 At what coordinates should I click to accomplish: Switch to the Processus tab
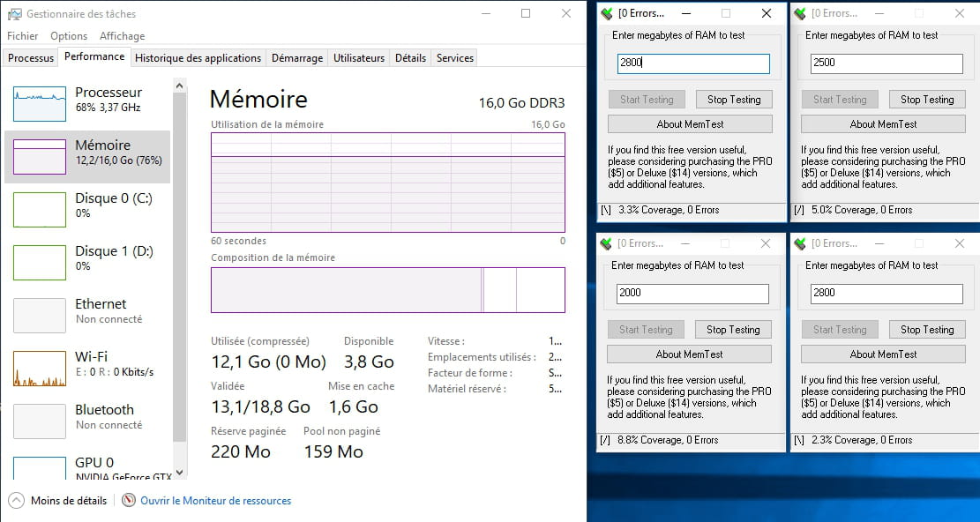pyautogui.click(x=31, y=58)
